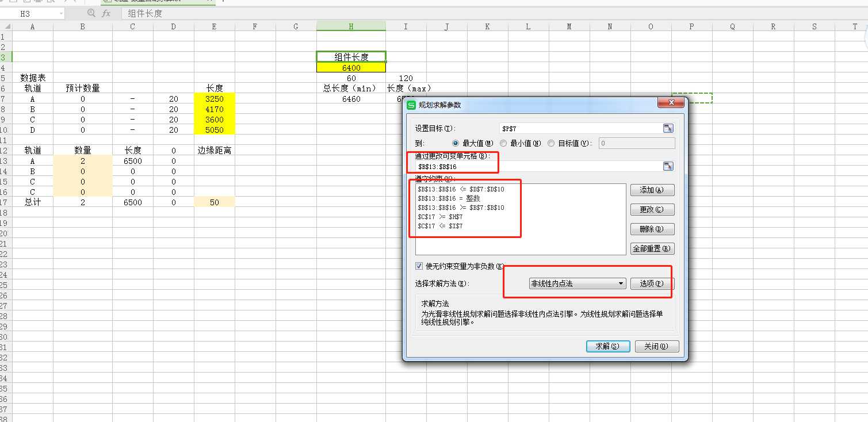The height and width of the screenshot is (422, 868).
Task: Open the 选择求解方法 dropdown
Action: (578, 283)
